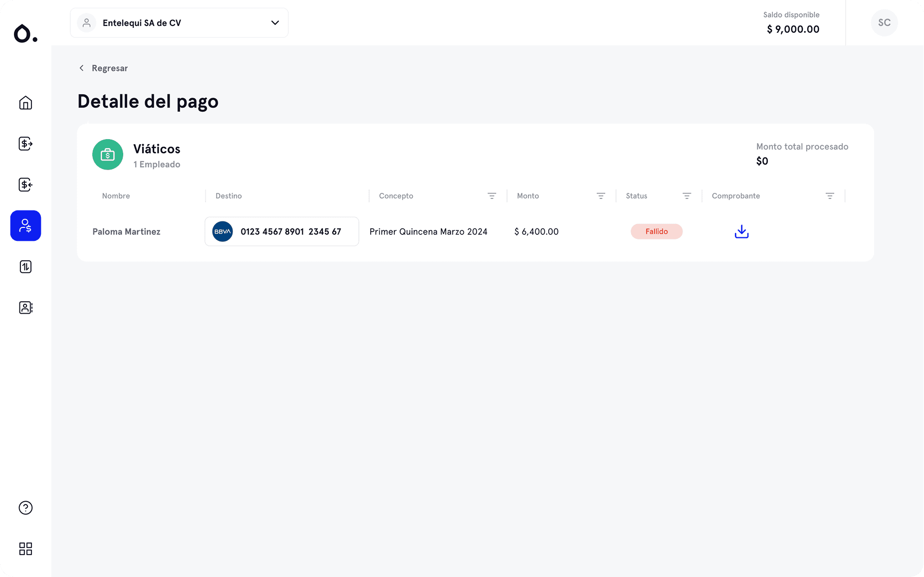Open the Concepto column filter
Viewport: 924px width, 577px height.
point(492,195)
